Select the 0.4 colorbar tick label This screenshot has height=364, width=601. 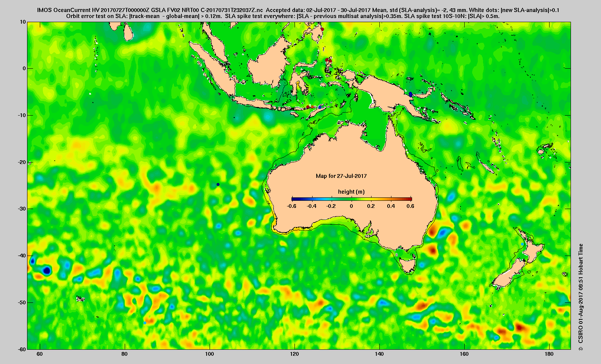click(391, 206)
